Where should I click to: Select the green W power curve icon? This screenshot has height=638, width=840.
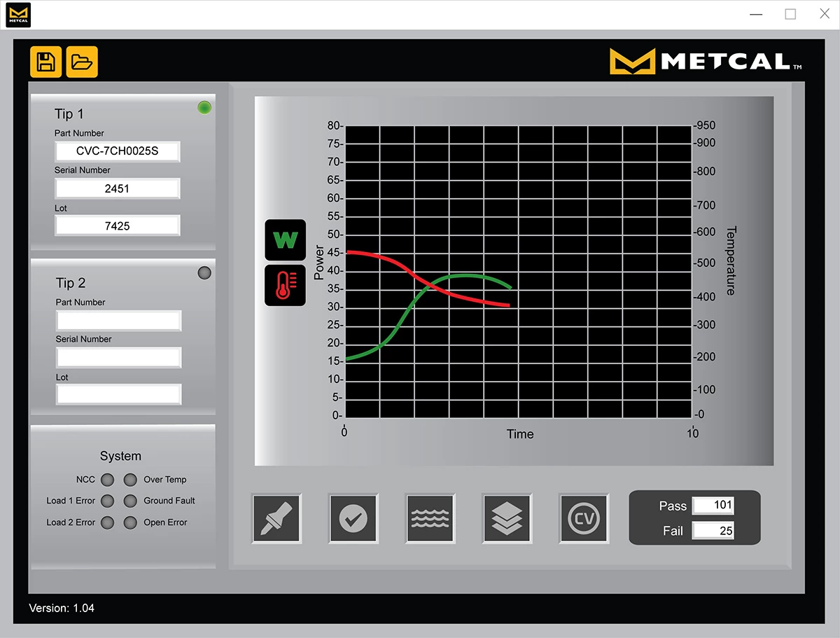coord(285,239)
